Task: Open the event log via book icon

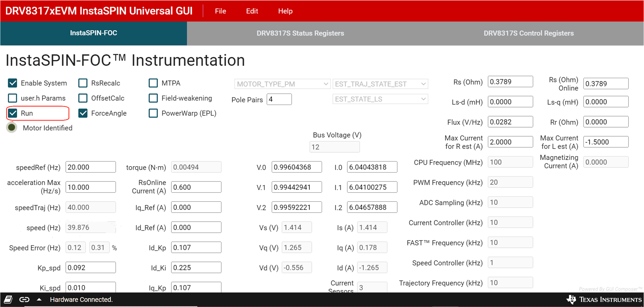Action: (x=8, y=299)
